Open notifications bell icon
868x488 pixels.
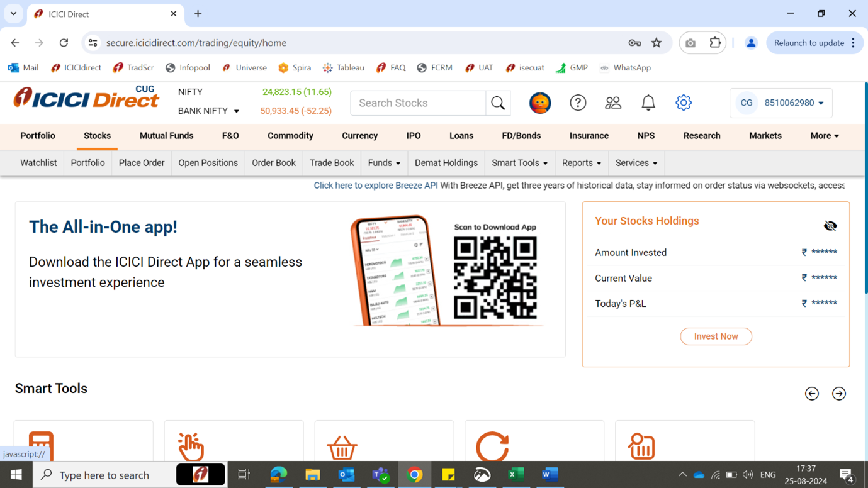[x=648, y=103]
